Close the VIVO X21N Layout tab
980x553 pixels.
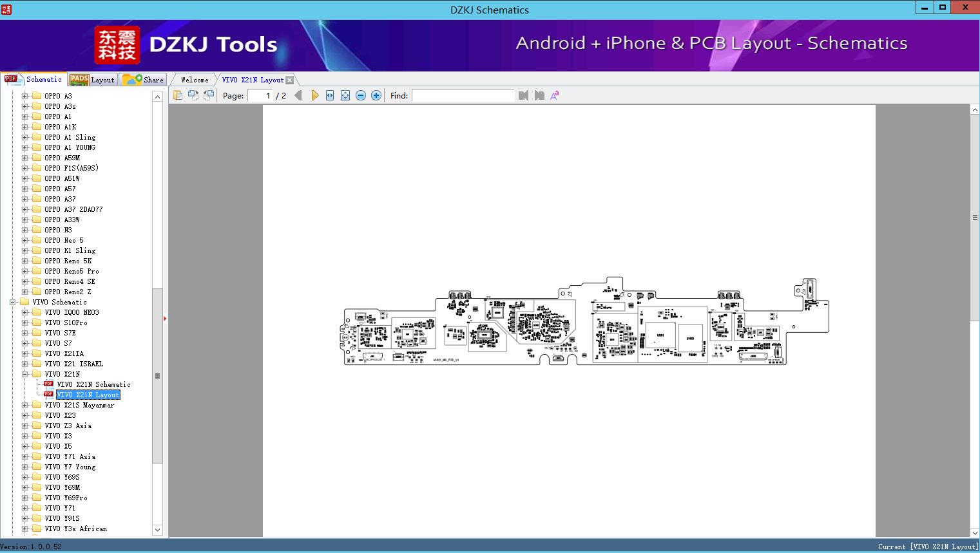290,80
